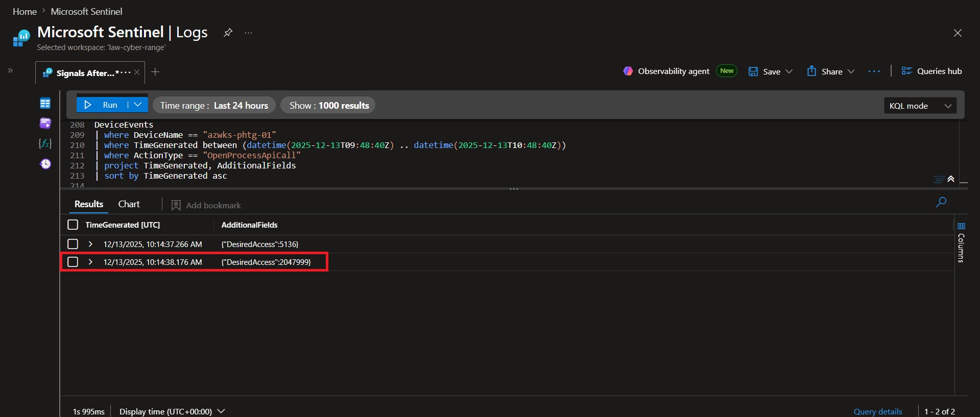This screenshot has height=417, width=980.
Task: Search the results with the magnifier icon
Action: tap(941, 202)
